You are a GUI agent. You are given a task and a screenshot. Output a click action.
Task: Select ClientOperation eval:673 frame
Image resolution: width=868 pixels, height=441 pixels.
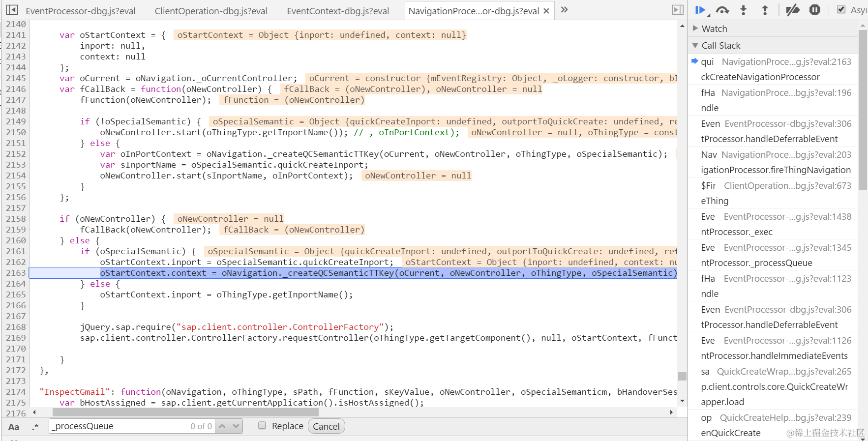pyautogui.click(x=773, y=193)
